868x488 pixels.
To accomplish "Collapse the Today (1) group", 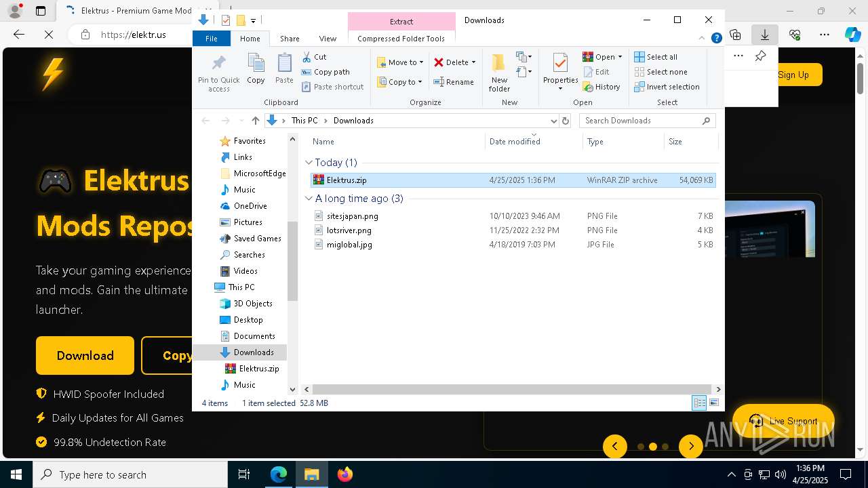I will (x=309, y=163).
